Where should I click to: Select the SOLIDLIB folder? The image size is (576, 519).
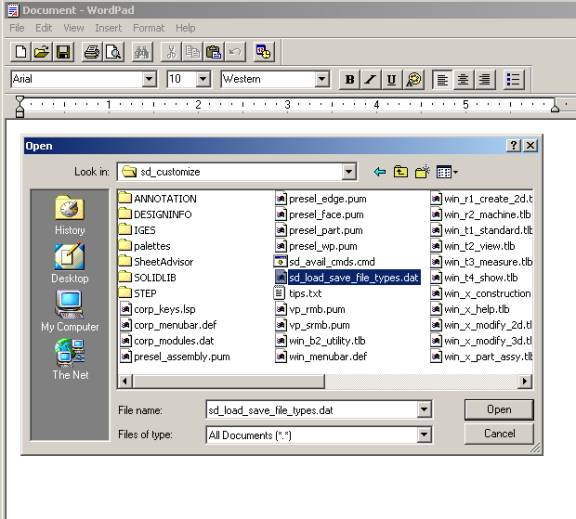point(148,278)
